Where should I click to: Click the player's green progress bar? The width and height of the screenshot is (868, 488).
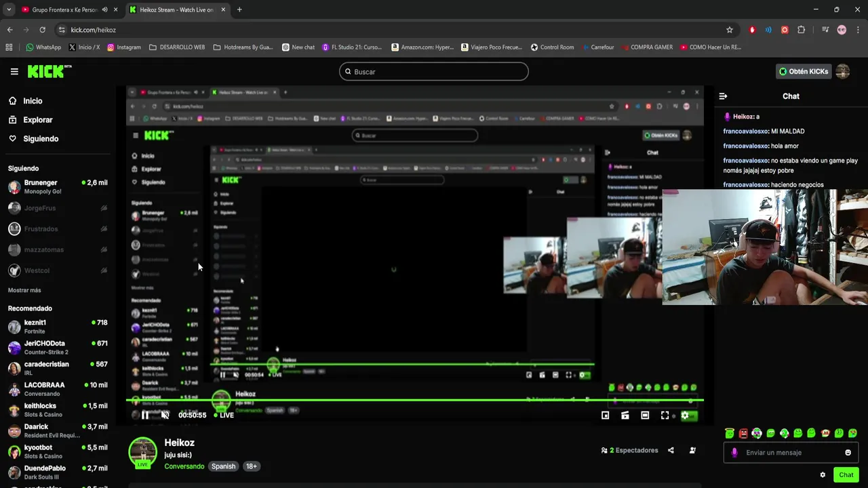click(415, 400)
